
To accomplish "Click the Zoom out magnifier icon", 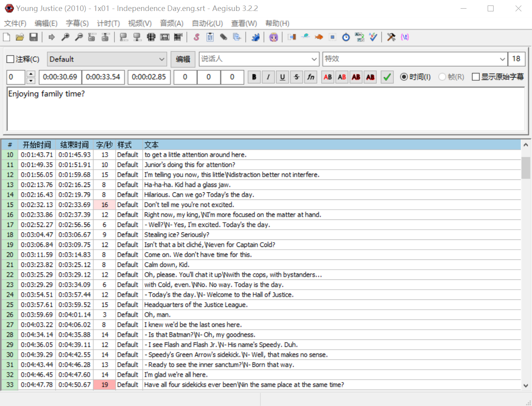I will pos(79,37).
